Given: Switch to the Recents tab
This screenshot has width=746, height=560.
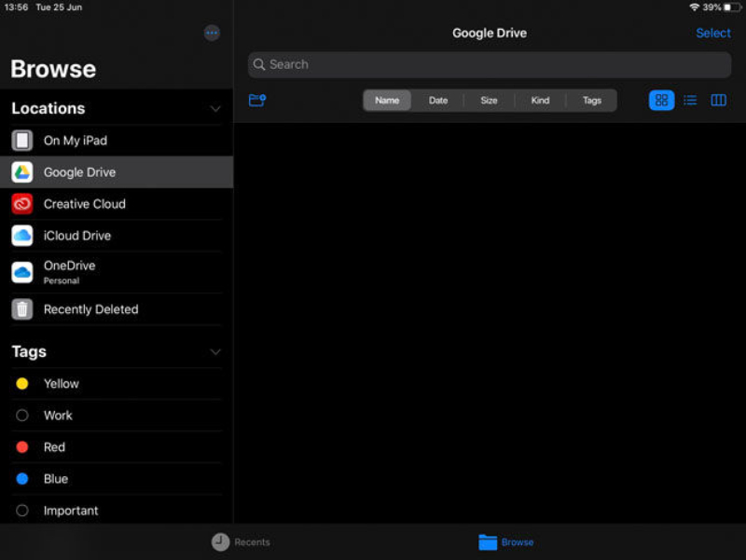Looking at the screenshot, I should pyautogui.click(x=241, y=542).
